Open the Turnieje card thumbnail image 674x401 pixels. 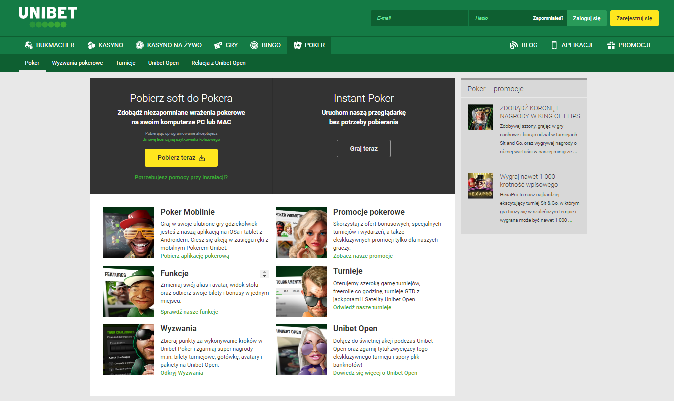[x=301, y=291]
